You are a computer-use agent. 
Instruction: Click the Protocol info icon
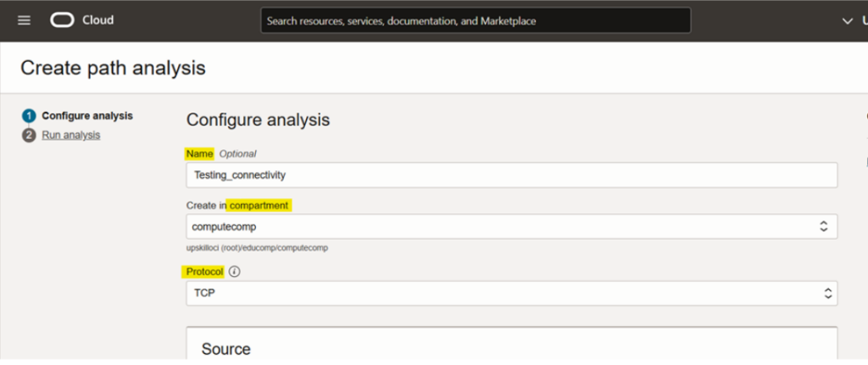point(235,272)
